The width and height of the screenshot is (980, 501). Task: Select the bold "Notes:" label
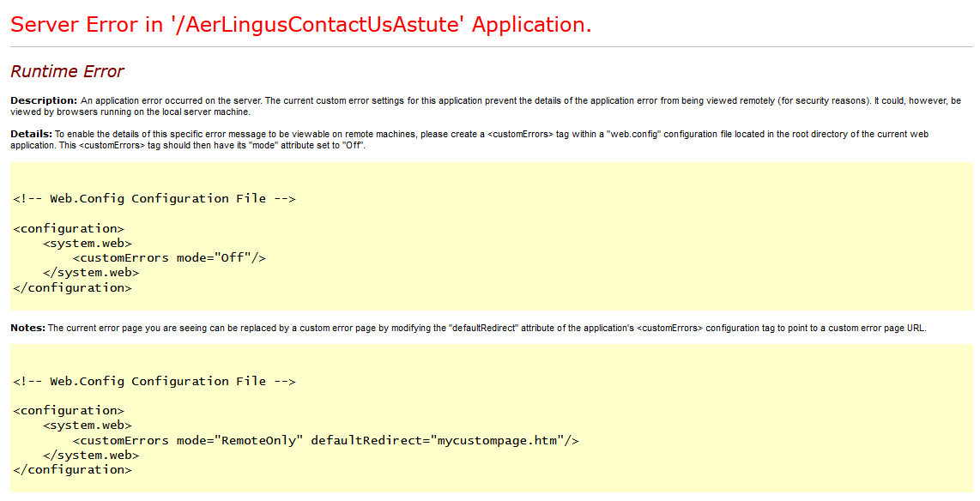(28, 328)
